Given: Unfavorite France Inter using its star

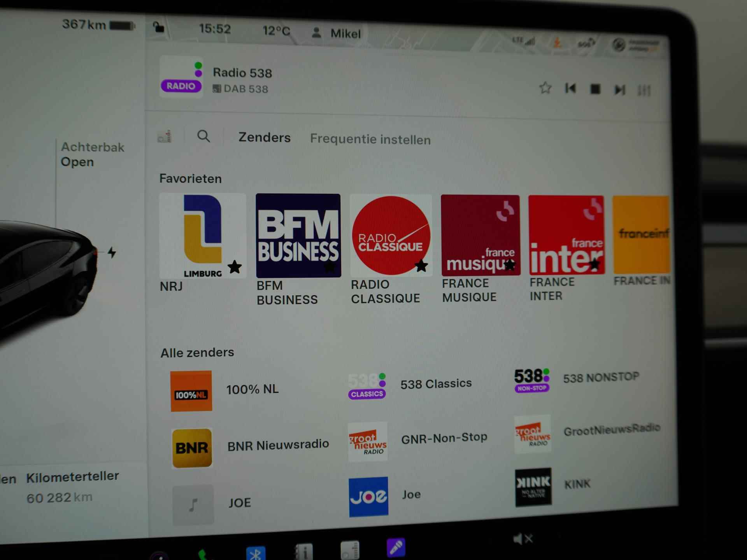Looking at the screenshot, I should point(594,265).
